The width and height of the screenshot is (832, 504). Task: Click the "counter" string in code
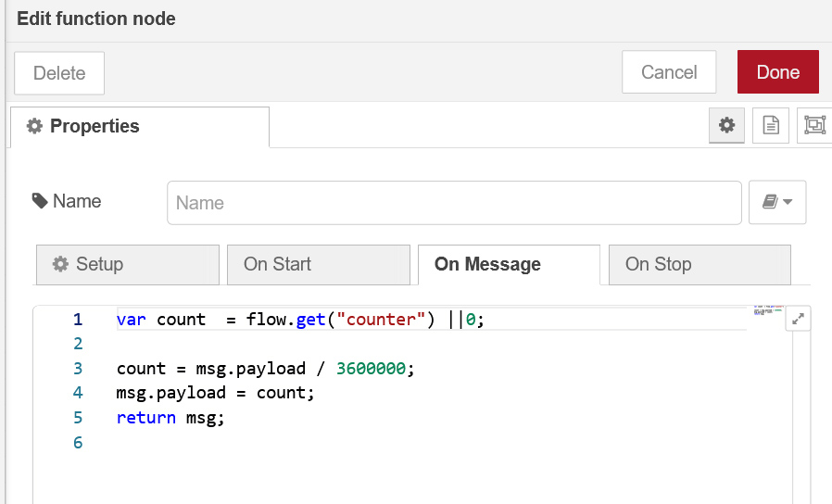(381, 320)
